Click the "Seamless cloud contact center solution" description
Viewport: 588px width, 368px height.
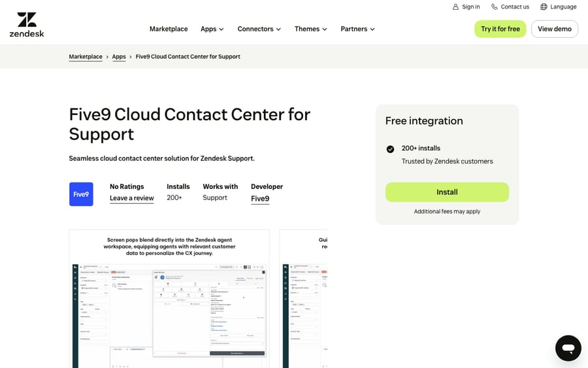[161, 158]
